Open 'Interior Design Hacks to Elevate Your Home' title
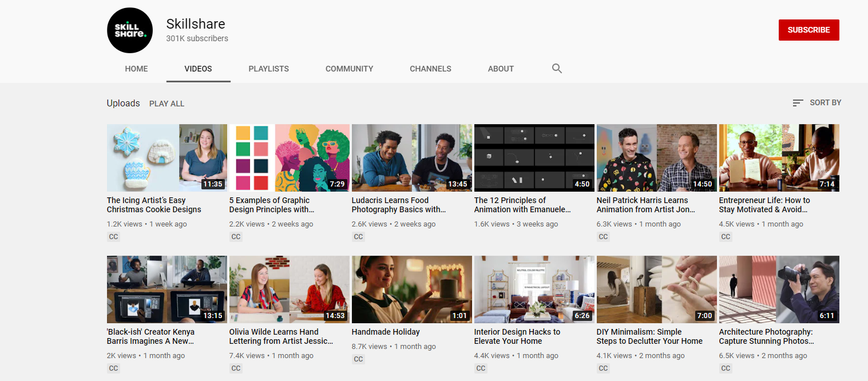 (x=517, y=336)
